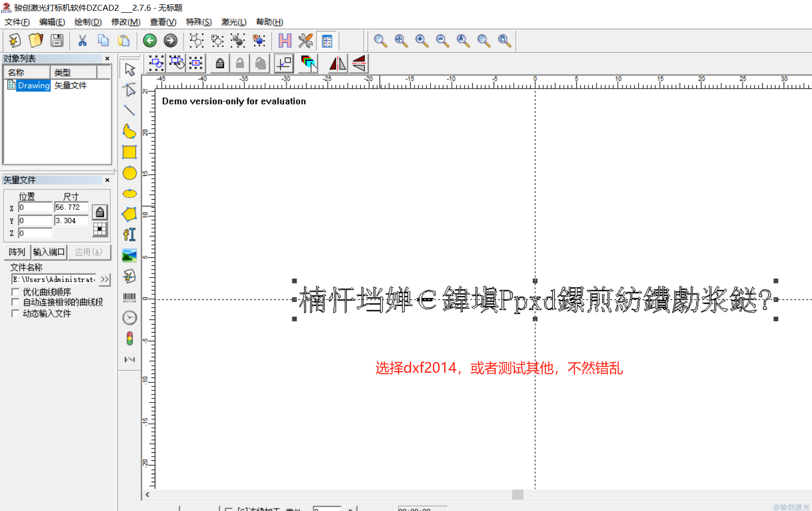The height and width of the screenshot is (511, 812).
Task: Select the Node edit tool
Action: (130, 90)
